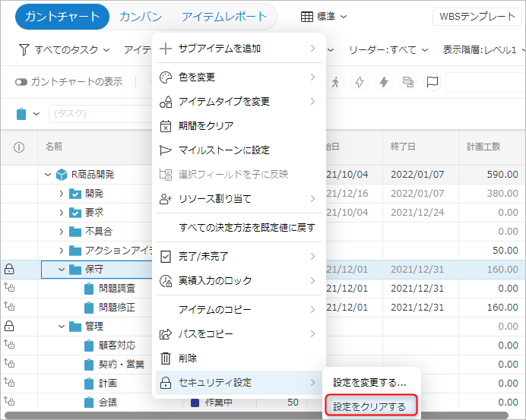Click the flag icon in toolbar

[x=431, y=82]
